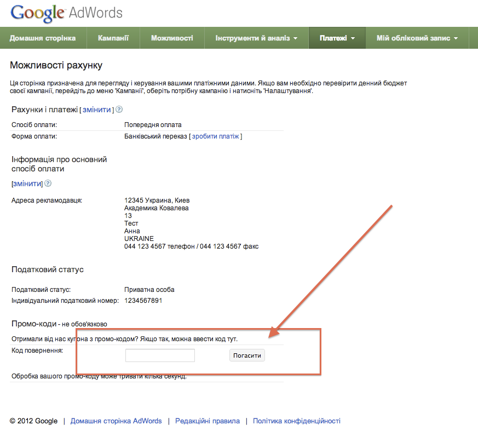The image size is (478, 448).
Task: Click the Погасити button
Action: (247, 355)
